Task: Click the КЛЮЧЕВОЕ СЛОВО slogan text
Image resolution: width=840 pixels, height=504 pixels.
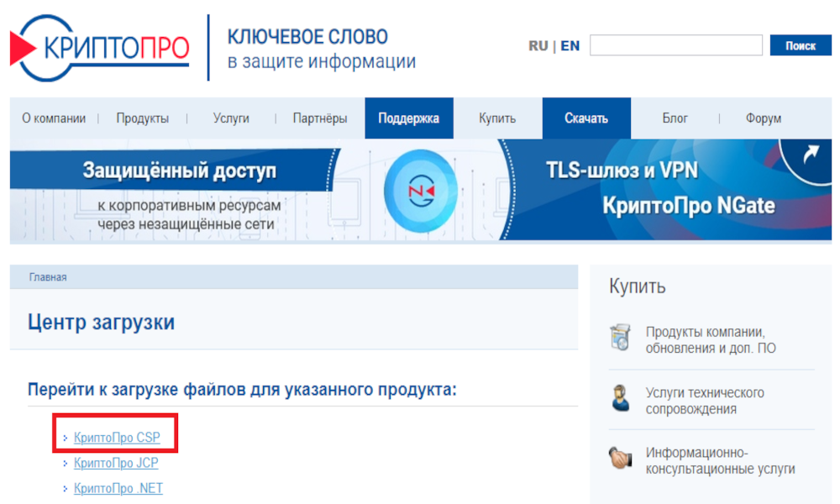Action: 307,37
